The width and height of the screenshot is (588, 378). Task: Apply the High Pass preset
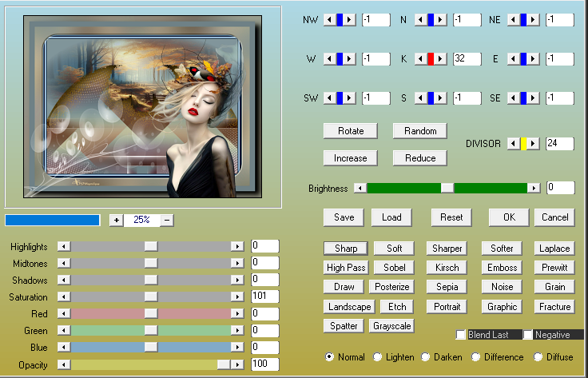[346, 268]
